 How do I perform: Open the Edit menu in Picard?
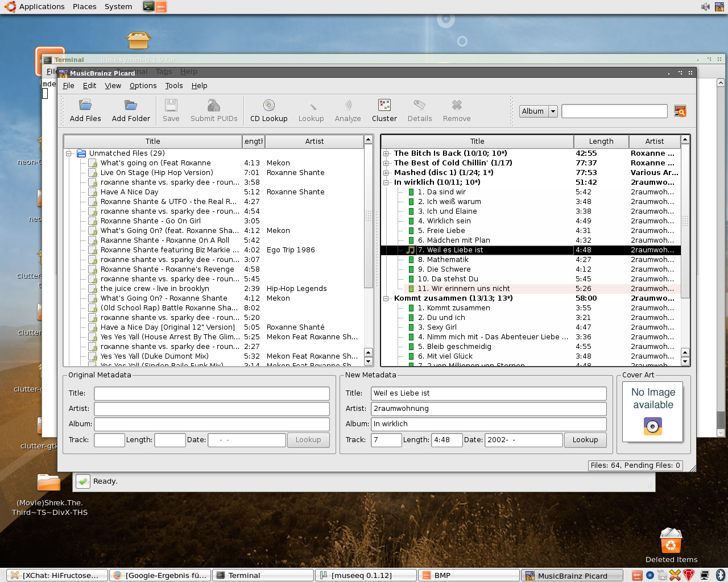[89, 86]
